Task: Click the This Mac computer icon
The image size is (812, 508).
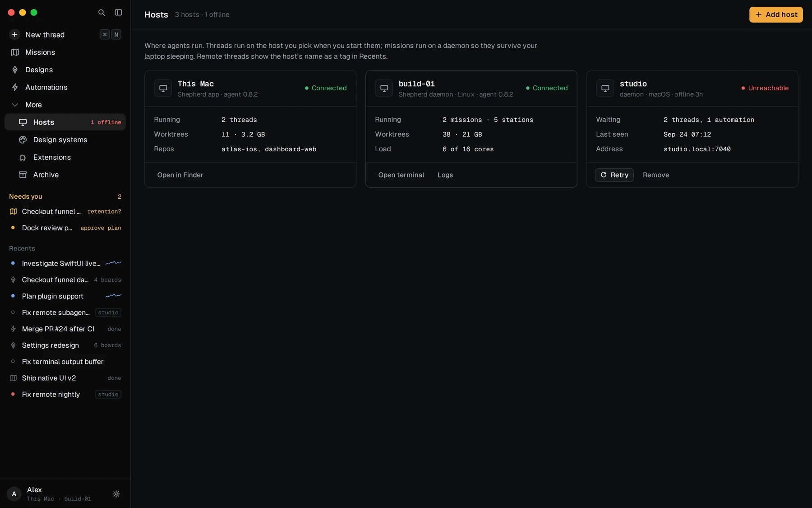Action: click(163, 88)
